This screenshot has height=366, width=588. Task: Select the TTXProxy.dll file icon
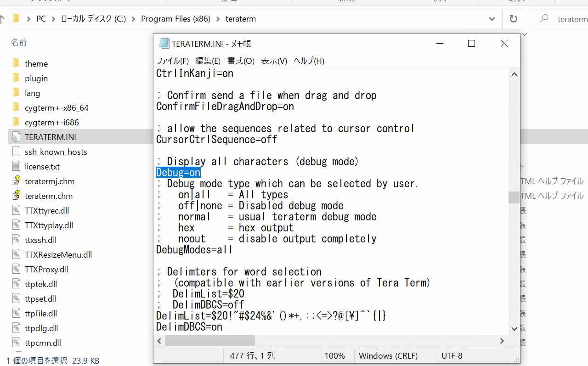click(16, 269)
